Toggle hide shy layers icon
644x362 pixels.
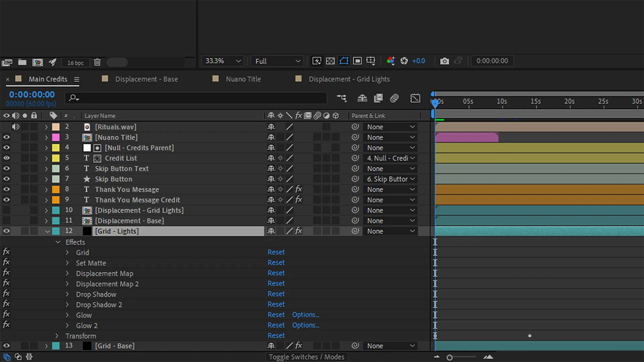pos(362,98)
